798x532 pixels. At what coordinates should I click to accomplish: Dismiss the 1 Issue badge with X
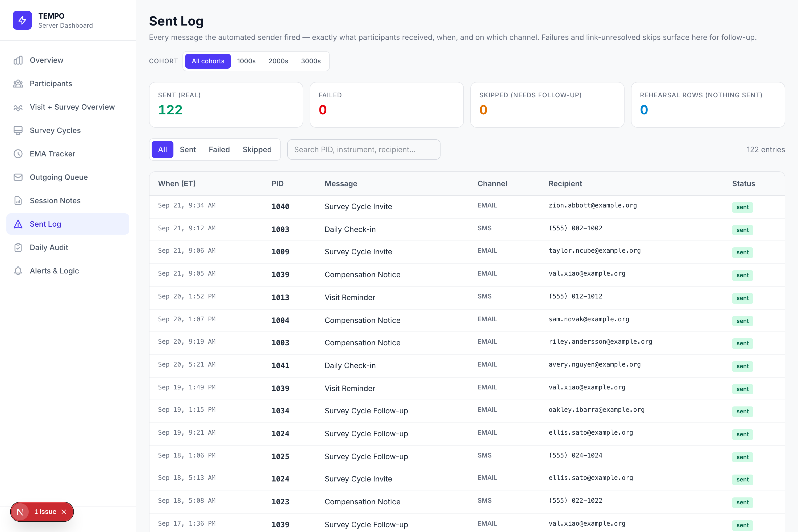point(64,512)
